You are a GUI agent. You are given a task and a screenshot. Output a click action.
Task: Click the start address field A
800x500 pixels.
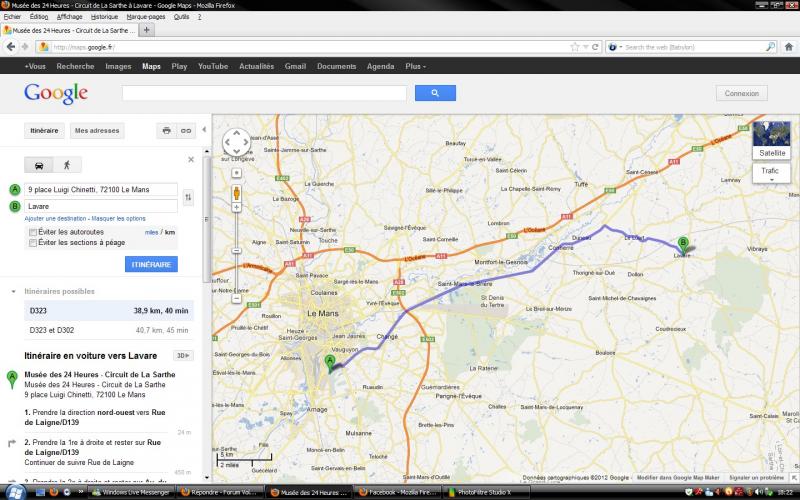(x=101, y=189)
